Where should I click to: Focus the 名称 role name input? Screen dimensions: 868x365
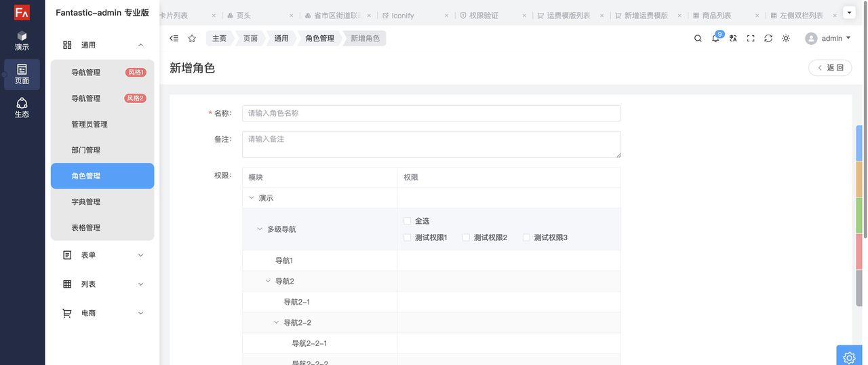click(x=431, y=113)
